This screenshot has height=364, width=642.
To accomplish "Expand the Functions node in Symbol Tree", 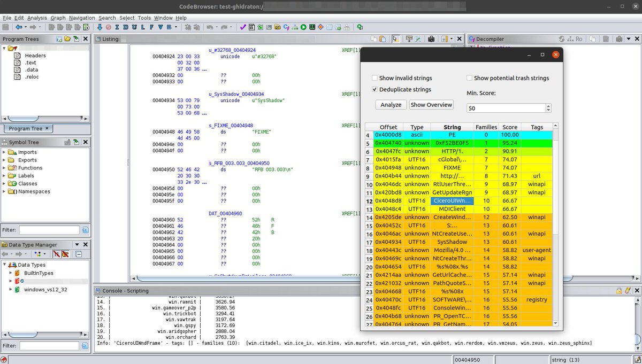I will (x=5, y=168).
